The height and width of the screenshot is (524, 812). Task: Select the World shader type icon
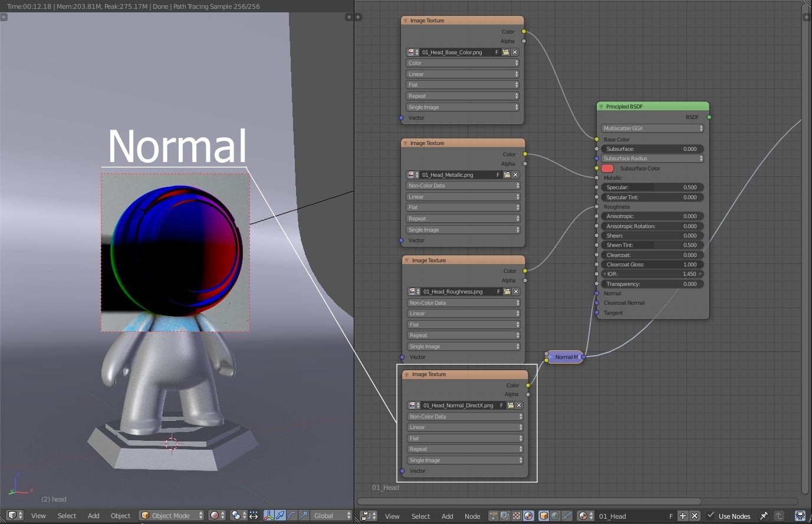pos(555,516)
